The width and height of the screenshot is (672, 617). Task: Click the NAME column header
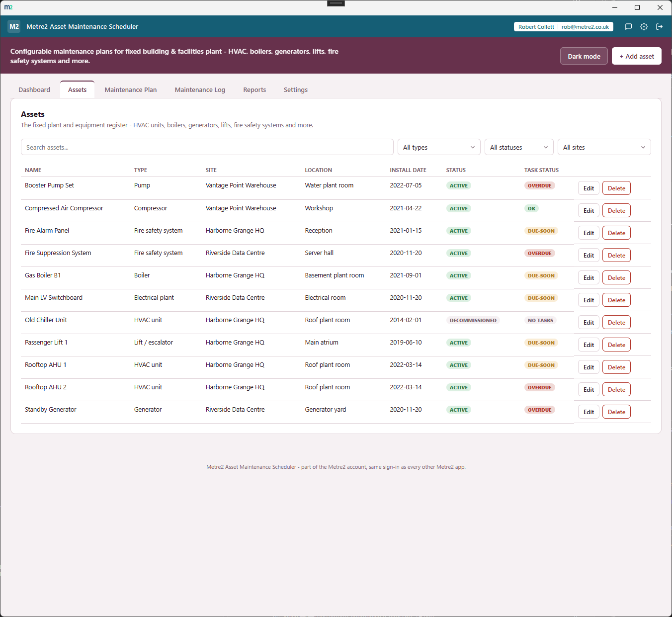click(33, 170)
